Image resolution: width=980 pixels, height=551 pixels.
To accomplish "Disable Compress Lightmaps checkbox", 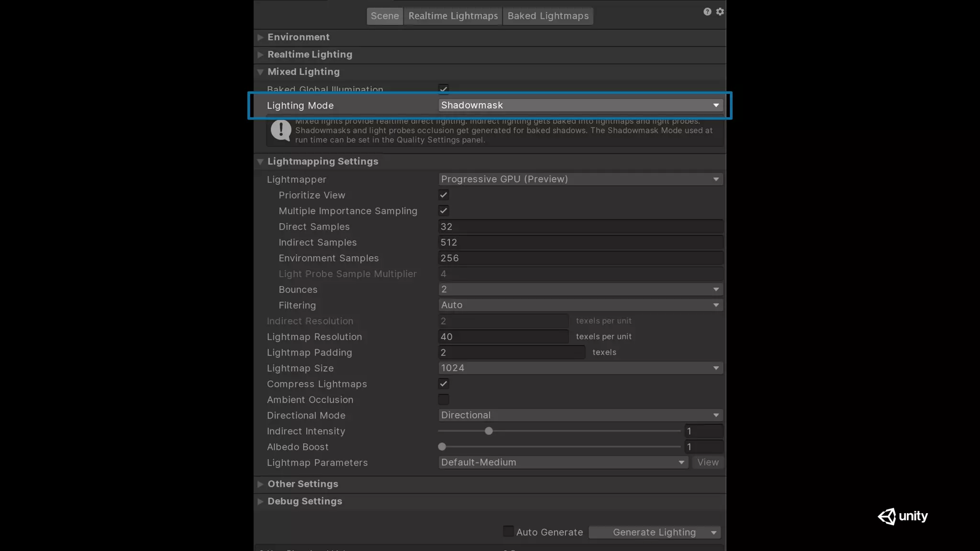I will [x=444, y=384].
